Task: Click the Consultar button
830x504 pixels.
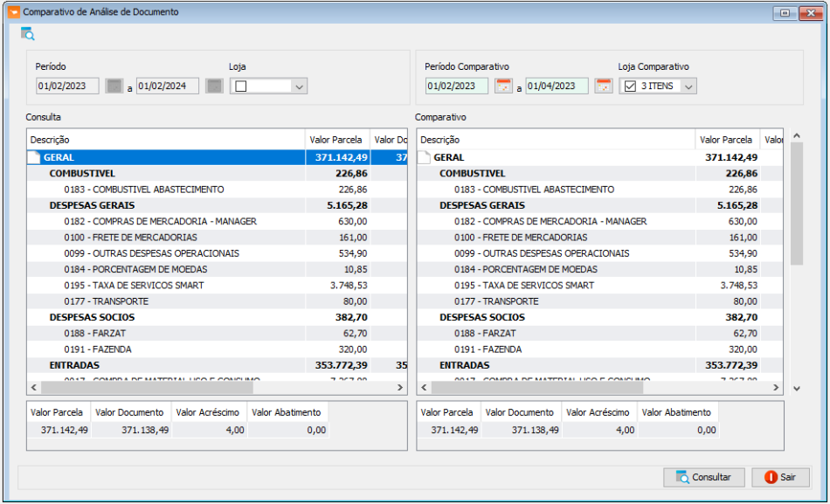Action: 704,477
